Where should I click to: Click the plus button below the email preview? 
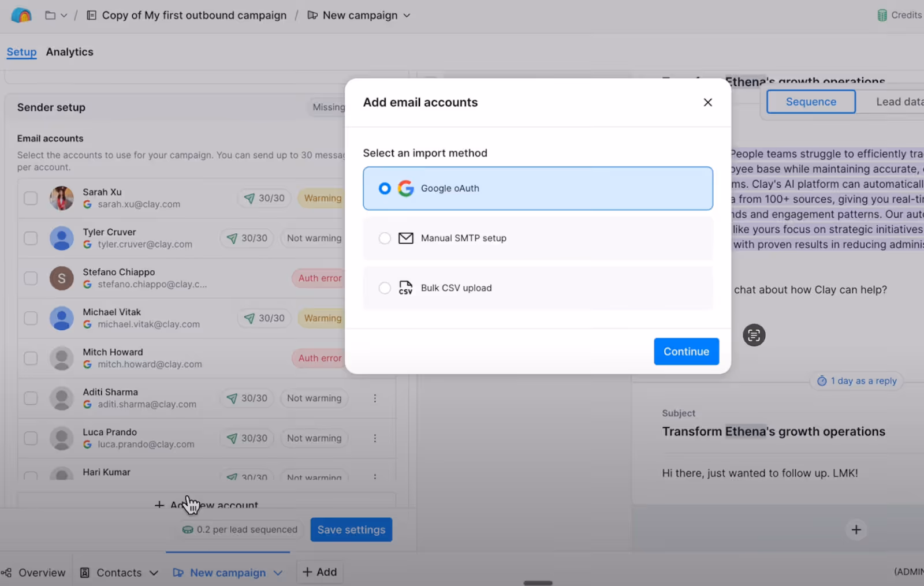click(856, 529)
